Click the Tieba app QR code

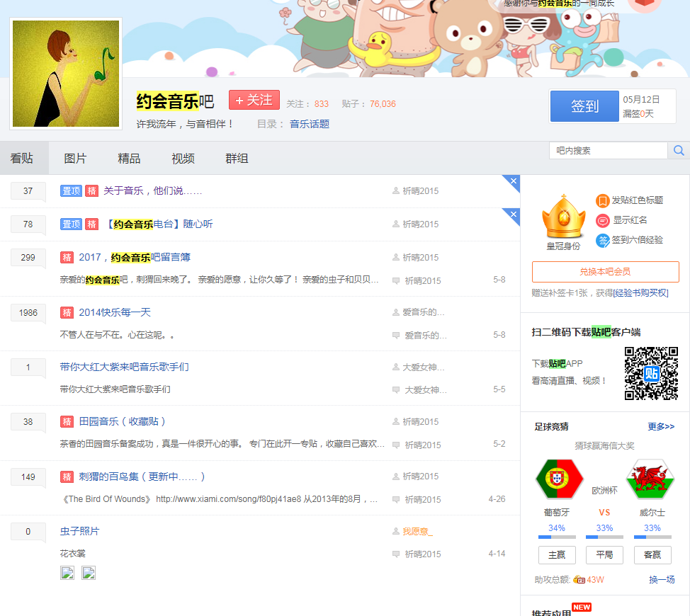coord(651,373)
